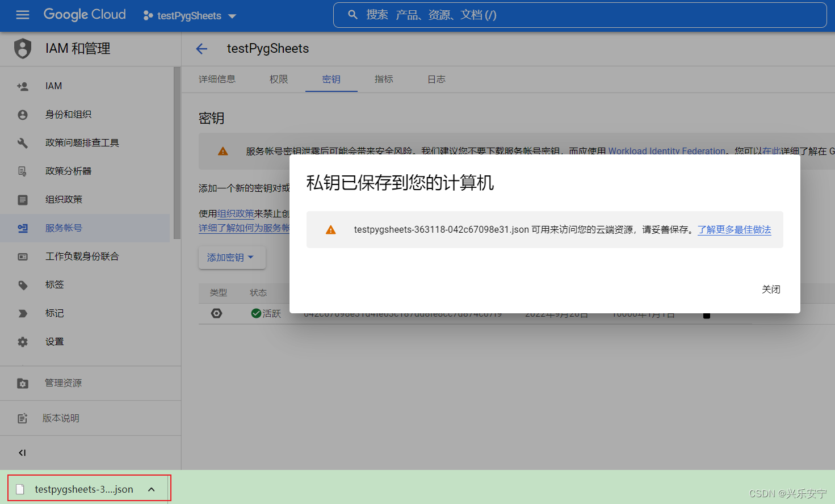
Task: Expand the 添加密钥 dropdown
Action: coord(232,257)
